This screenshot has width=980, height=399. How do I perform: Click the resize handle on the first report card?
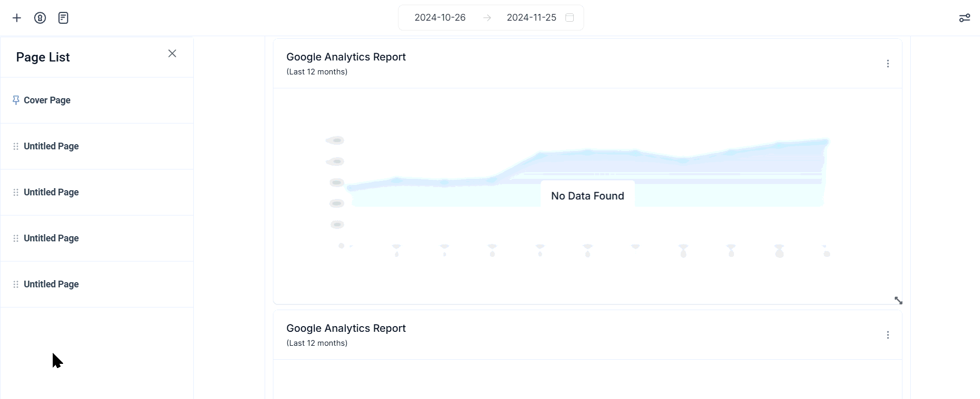[x=898, y=300]
